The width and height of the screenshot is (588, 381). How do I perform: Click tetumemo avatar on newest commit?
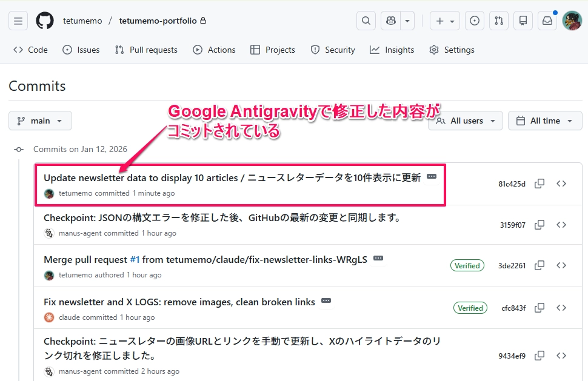point(49,194)
